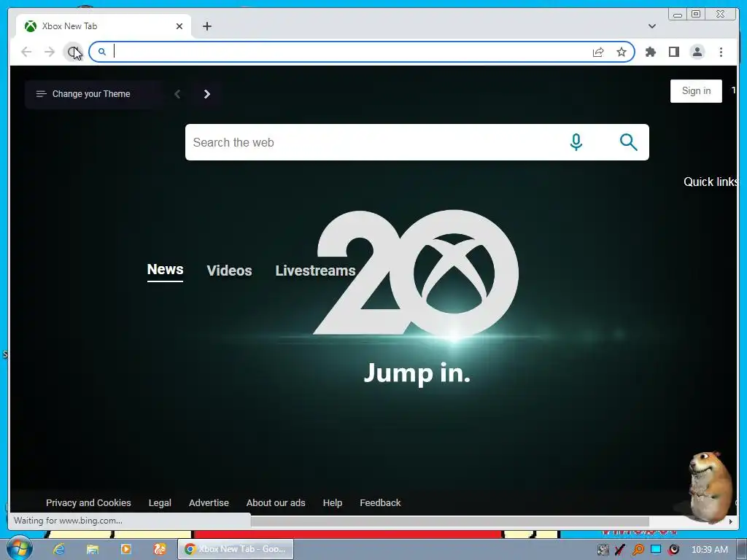This screenshot has width=747, height=560.
Task: Go to next theme with right chevron
Action: click(206, 94)
